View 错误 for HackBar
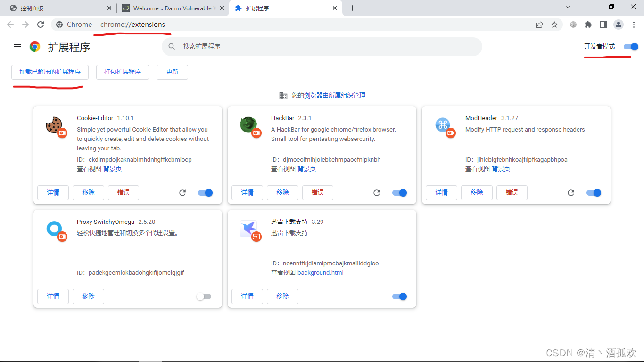 pyautogui.click(x=318, y=193)
